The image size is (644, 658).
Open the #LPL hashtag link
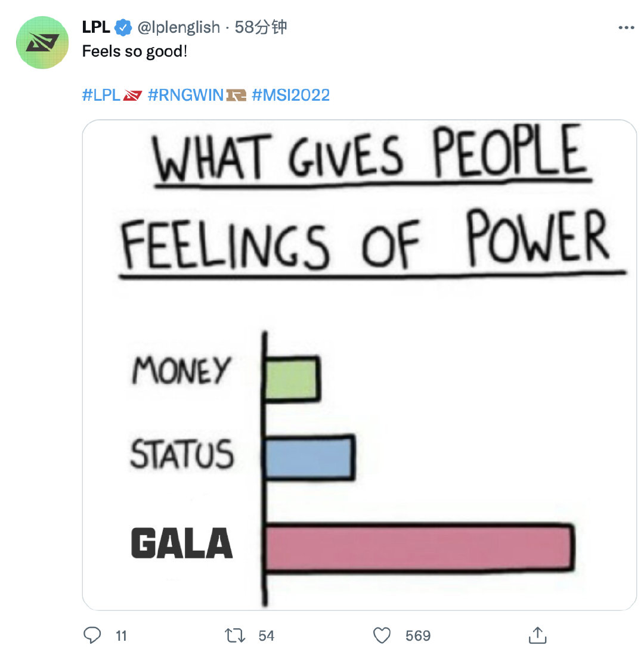[101, 95]
